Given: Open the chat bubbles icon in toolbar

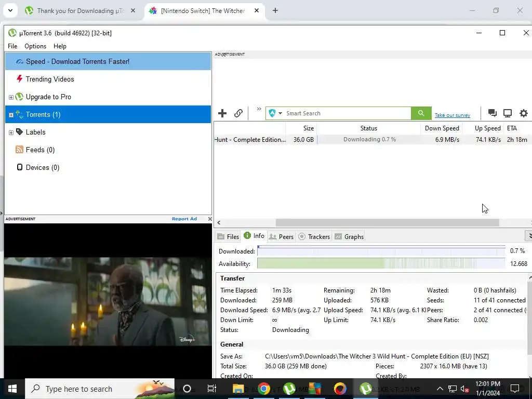Looking at the screenshot, I should click(493, 113).
